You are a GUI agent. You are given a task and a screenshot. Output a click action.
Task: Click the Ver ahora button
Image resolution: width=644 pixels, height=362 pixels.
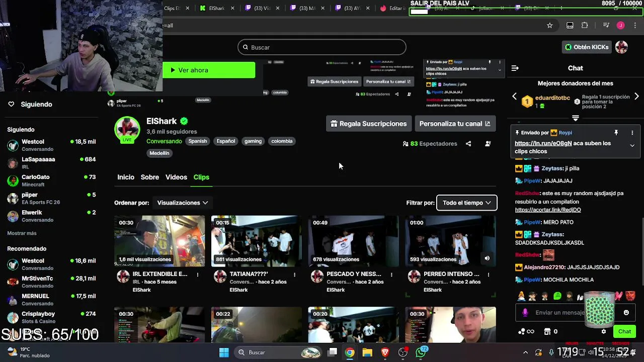click(x=209, y=70)
